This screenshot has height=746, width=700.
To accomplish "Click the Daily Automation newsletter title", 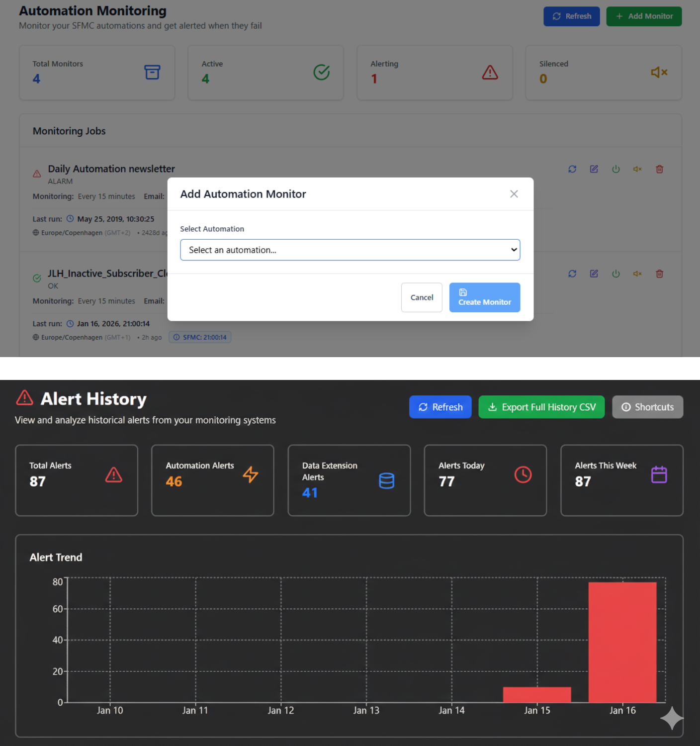I will click(x=111, y=169).
